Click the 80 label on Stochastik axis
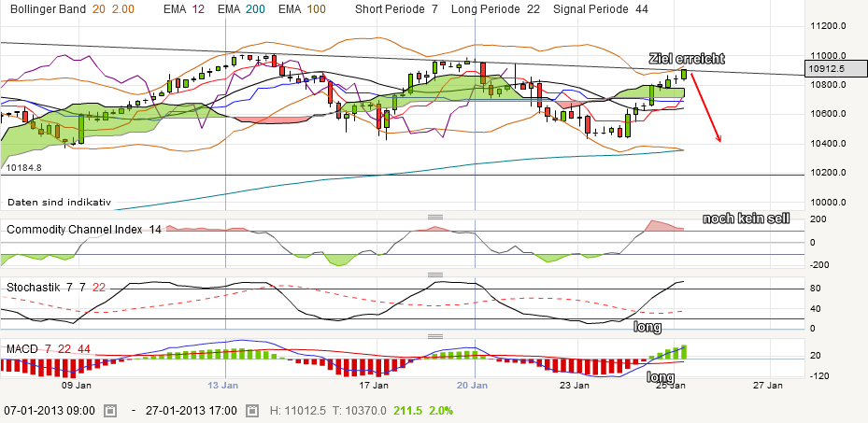The height and width of the screenshot is (423, 868). point(817,289)
